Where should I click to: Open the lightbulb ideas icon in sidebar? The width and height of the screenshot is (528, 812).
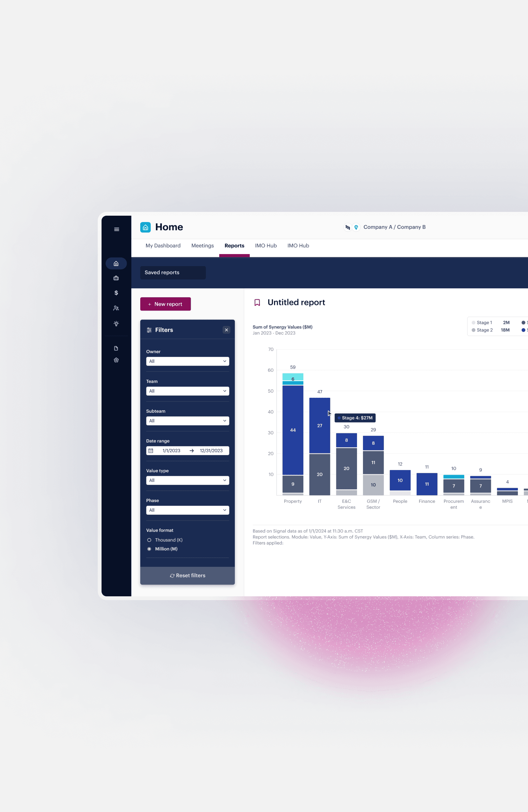[x=116, y=324]
